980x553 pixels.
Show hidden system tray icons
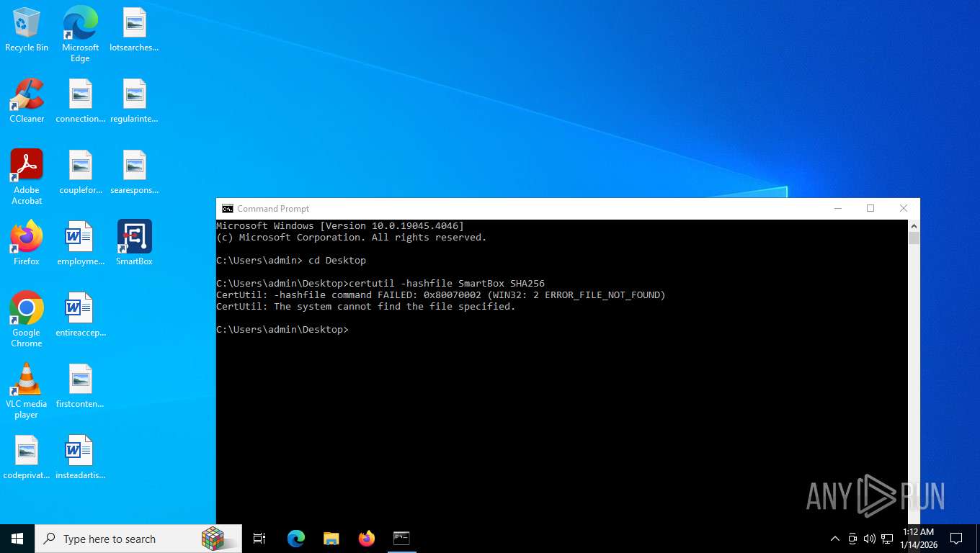(x=835, y=539)
